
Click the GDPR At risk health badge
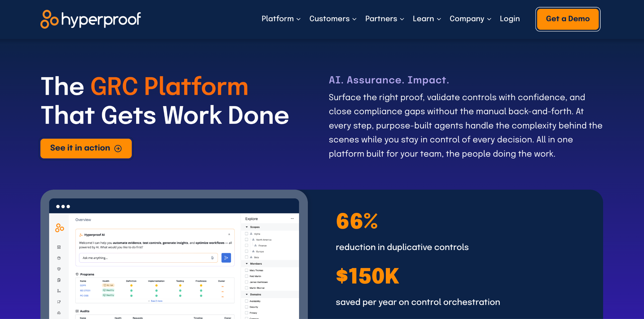tap(108, 285)
